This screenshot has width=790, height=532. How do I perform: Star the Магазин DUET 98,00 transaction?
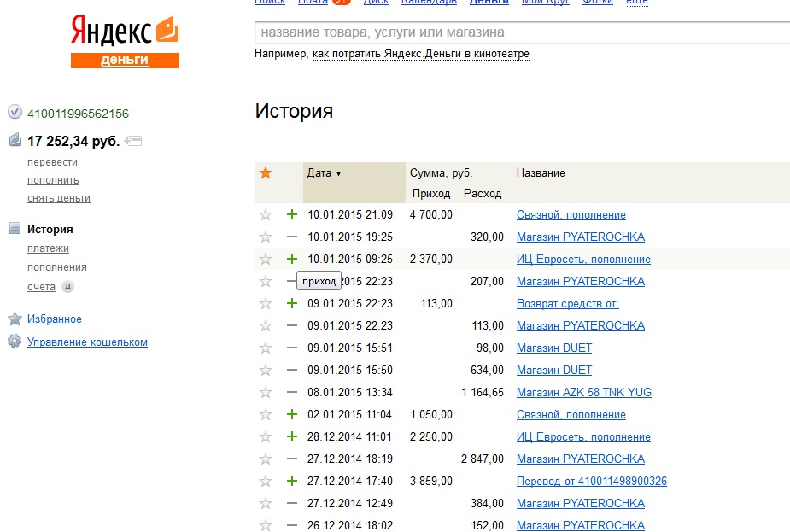click(266, 348)
